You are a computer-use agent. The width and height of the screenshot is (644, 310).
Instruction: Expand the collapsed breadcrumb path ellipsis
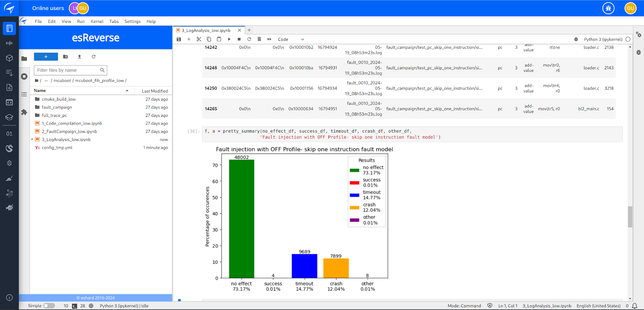pos(46,81)
